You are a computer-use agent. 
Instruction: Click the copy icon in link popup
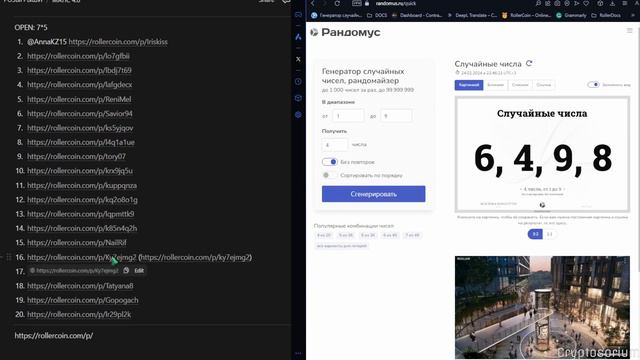point(126,271)
